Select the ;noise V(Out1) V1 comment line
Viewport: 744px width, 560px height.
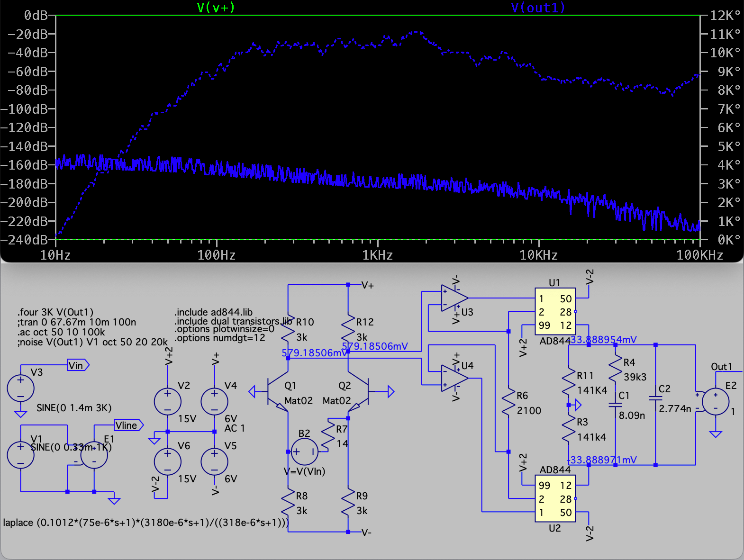(x=92, y=342)
